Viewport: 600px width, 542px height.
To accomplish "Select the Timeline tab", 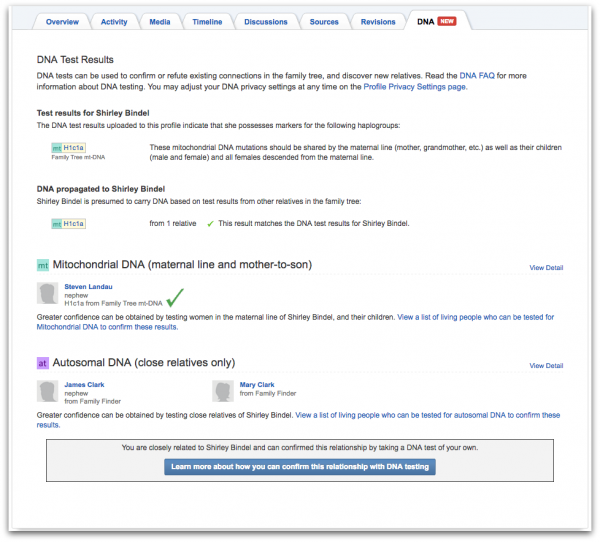I will pos(207,22).
